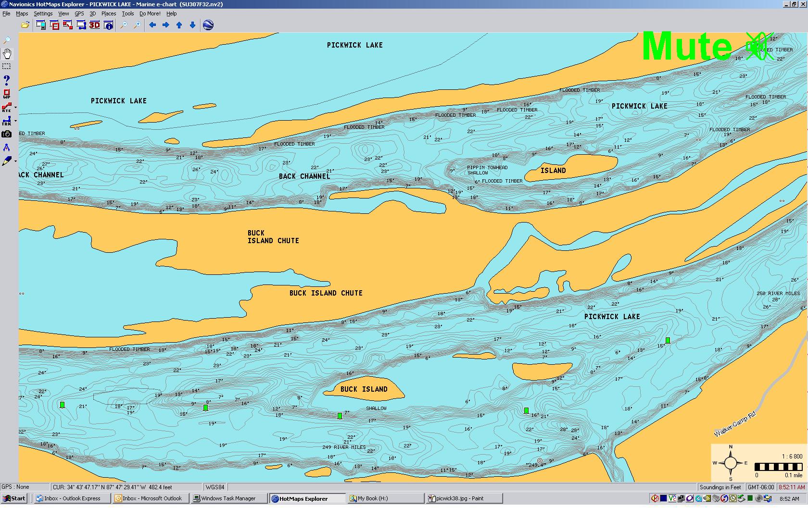Select the dashed rectangle selection tool

7,66
